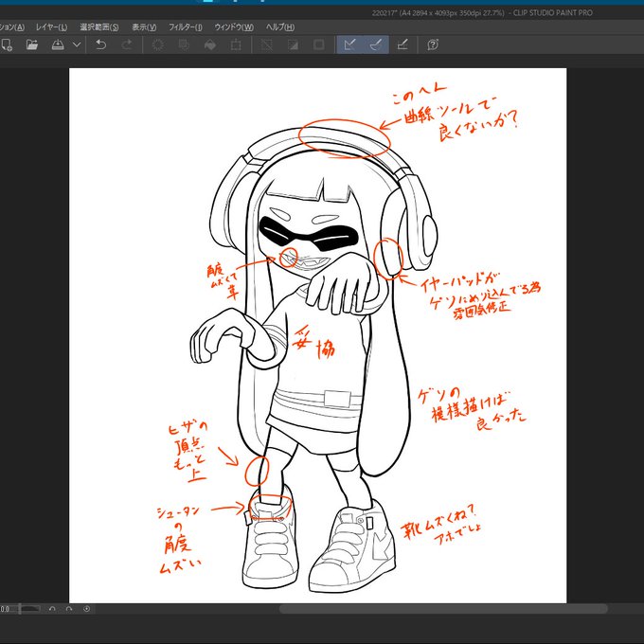Click the Redo arrow icon
644x644 pixels.
click(127, 45)
